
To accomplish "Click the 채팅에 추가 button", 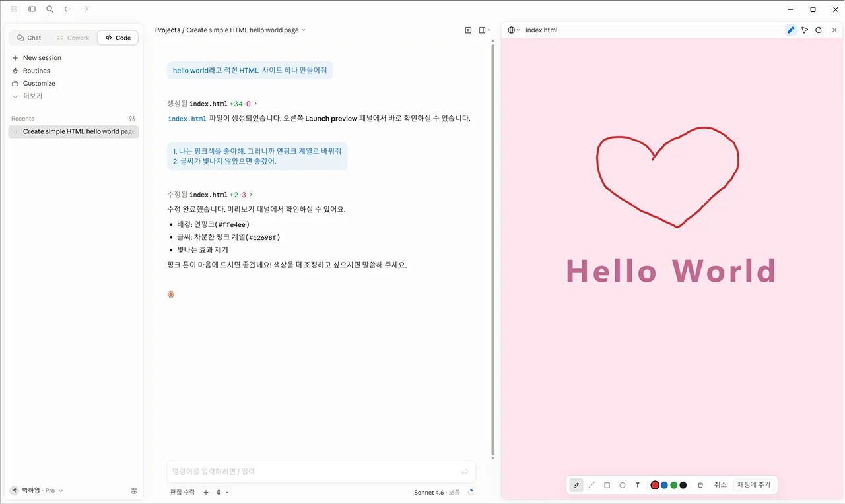I will click(754, 485).
